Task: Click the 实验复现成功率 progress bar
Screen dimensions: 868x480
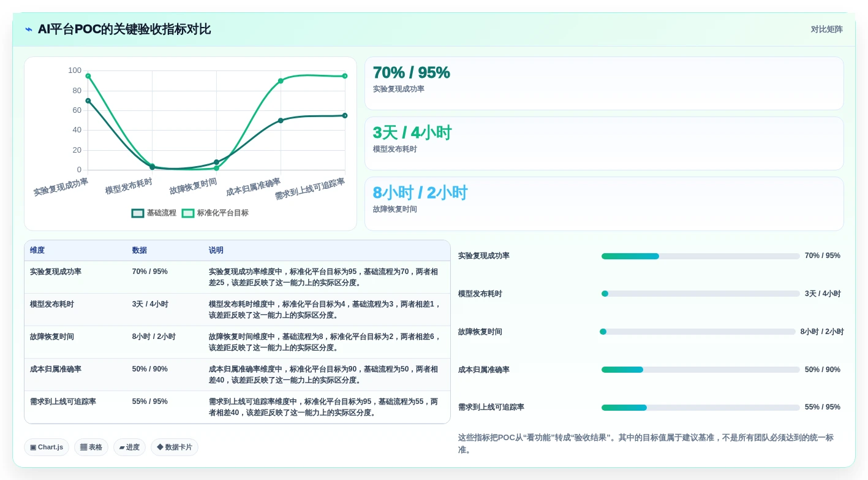Action: [x=701, y=256]
